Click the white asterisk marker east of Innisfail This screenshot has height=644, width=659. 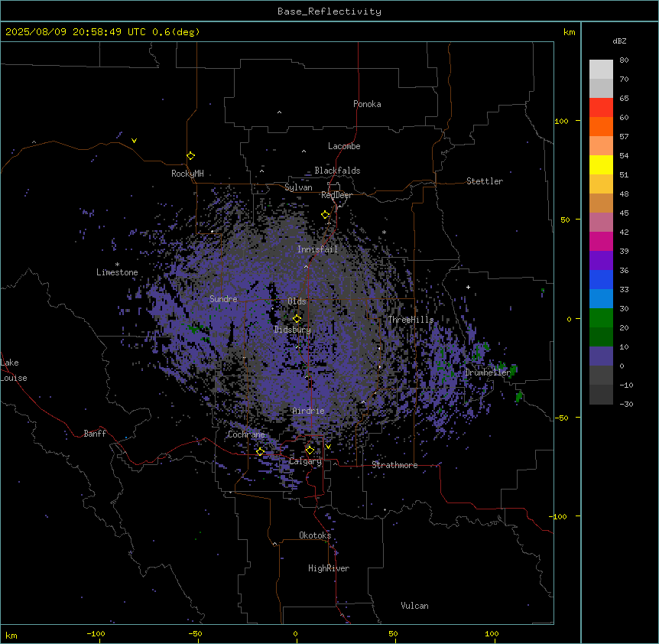384,232
